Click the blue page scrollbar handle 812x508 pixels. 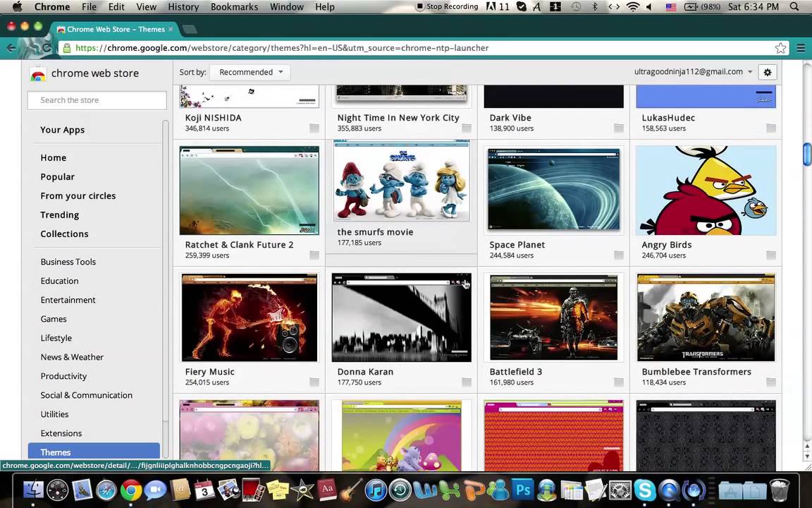pyautogui.click(x=807, y=155)
